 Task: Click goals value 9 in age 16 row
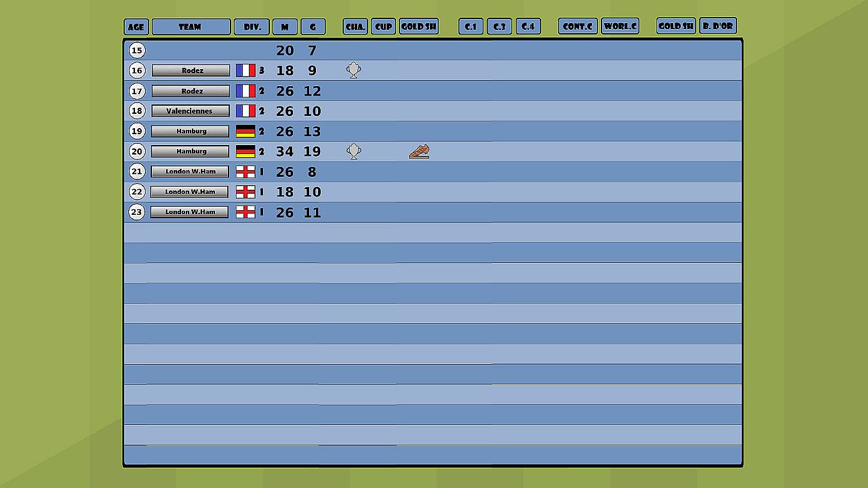click(312, 71)
